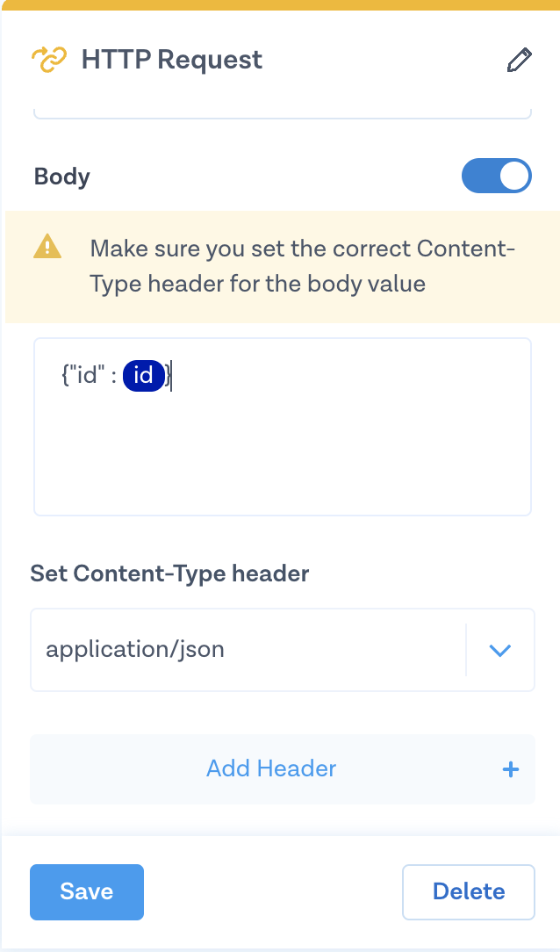Image resolution: width=560 pixels, height=952 pixels.
Task: Click the pencil edit icon
Action: pos(520,60)
